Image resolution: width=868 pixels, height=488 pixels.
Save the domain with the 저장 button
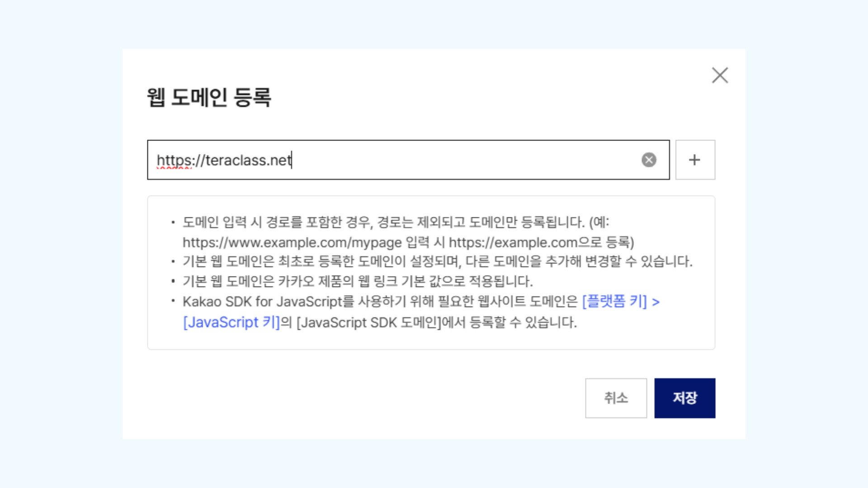[x=684, y=398]
